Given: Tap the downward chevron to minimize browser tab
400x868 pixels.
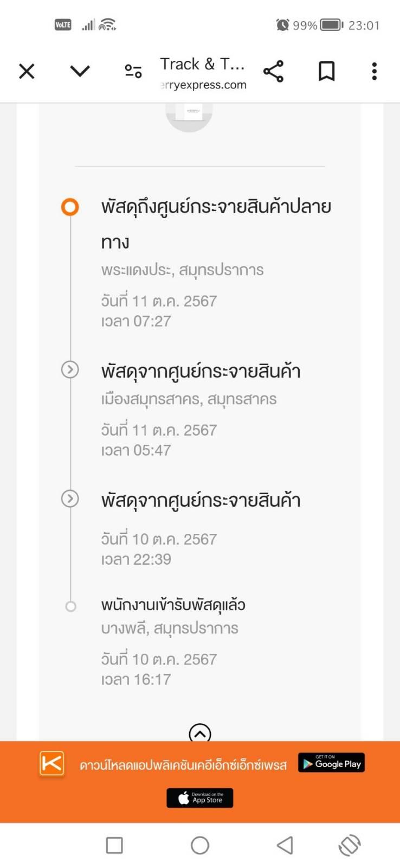Looking at the screenshot, I should (x=80, y=71).
